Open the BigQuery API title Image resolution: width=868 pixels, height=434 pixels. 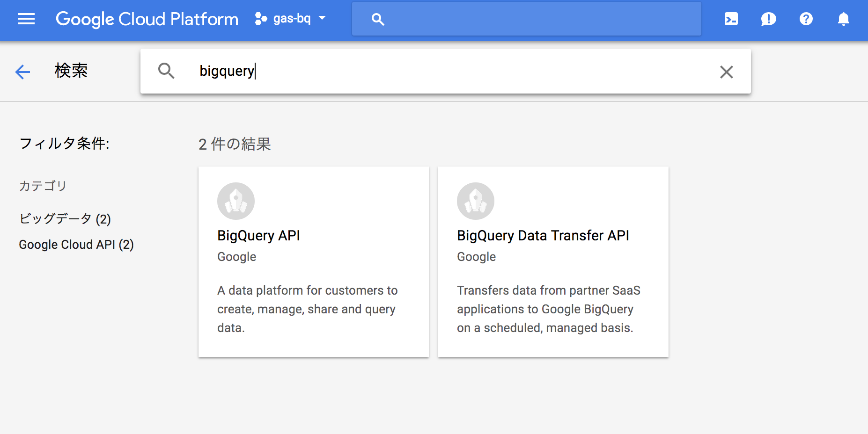[x=258, y=236]
